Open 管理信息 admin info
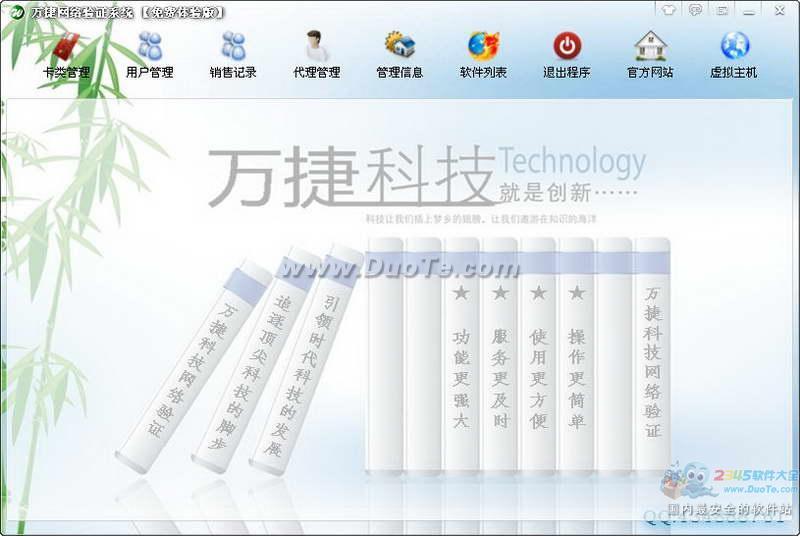The width and height of the screenshot is (800, 536). click(x=399, y=55)
